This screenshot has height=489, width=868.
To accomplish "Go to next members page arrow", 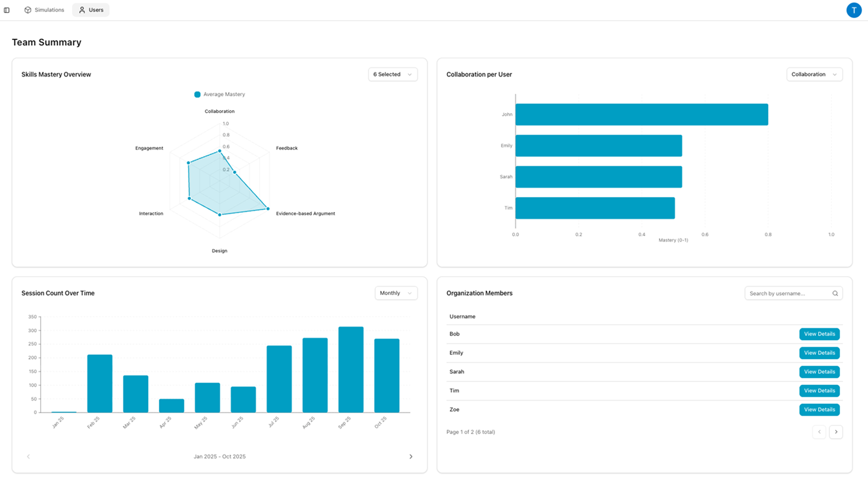I will pyautogui.click(x=836, y=432).
